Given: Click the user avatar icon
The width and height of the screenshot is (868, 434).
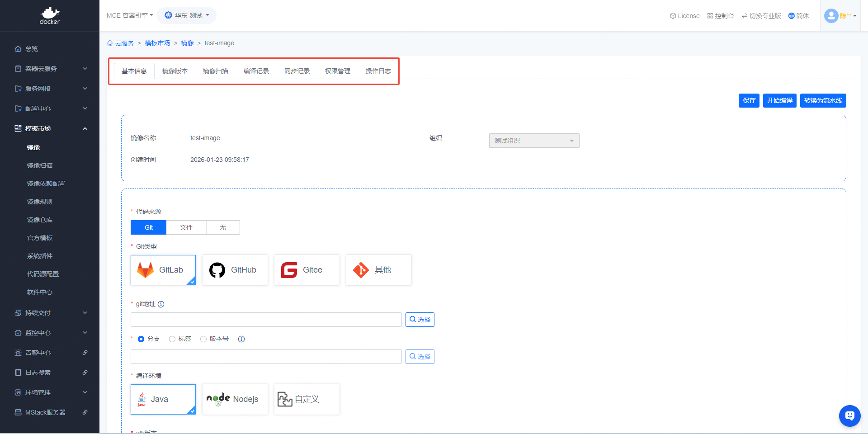Looking at the screenshot, I should click(831, 16).
